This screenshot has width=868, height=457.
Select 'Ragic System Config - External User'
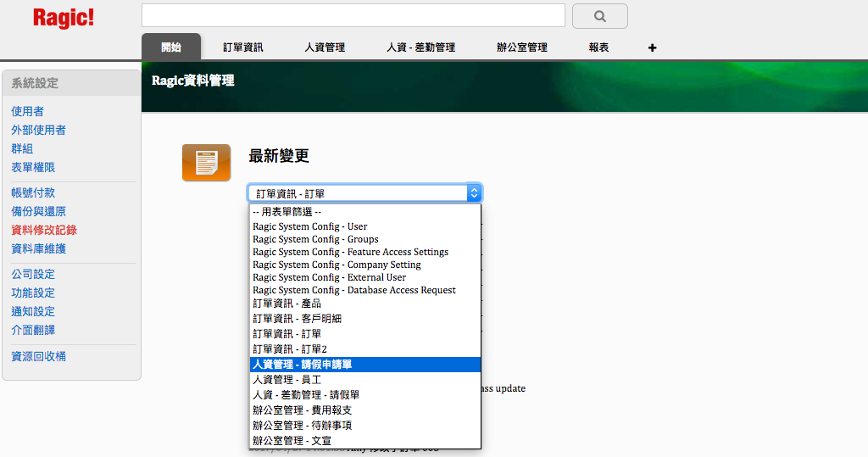tap(365, 277)
